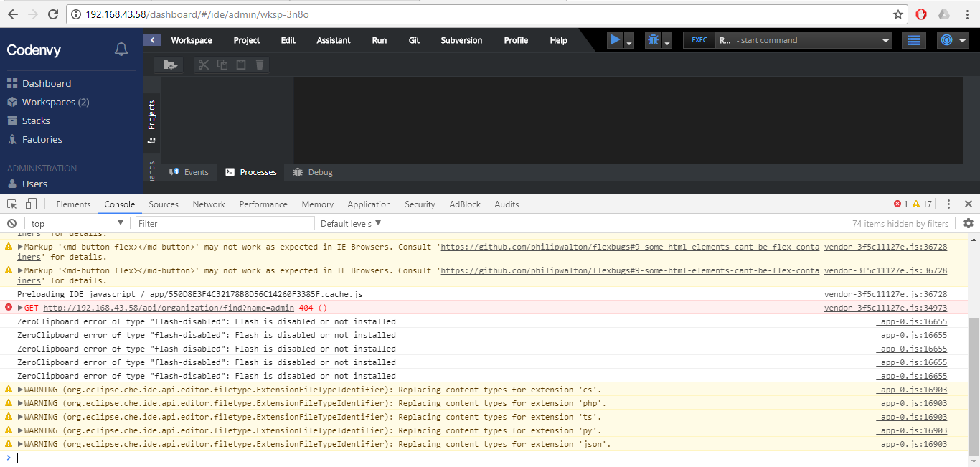Image resolution: width=980 pixels, height=467 pixels.
Task: Select the Run (play) icon in toolbar
Action: (x=614, y=39)
